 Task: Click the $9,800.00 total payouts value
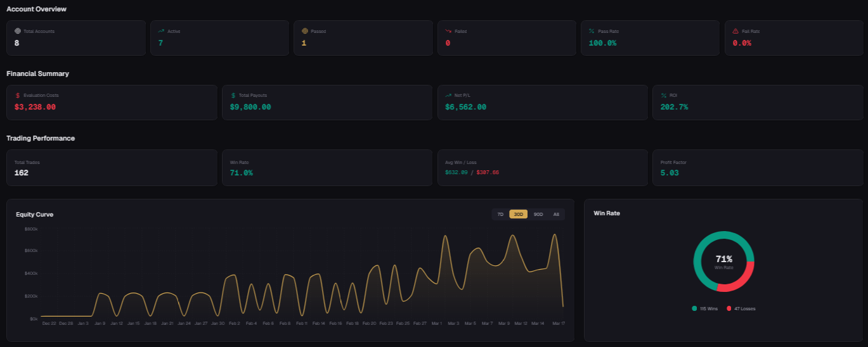coord(250,107)
